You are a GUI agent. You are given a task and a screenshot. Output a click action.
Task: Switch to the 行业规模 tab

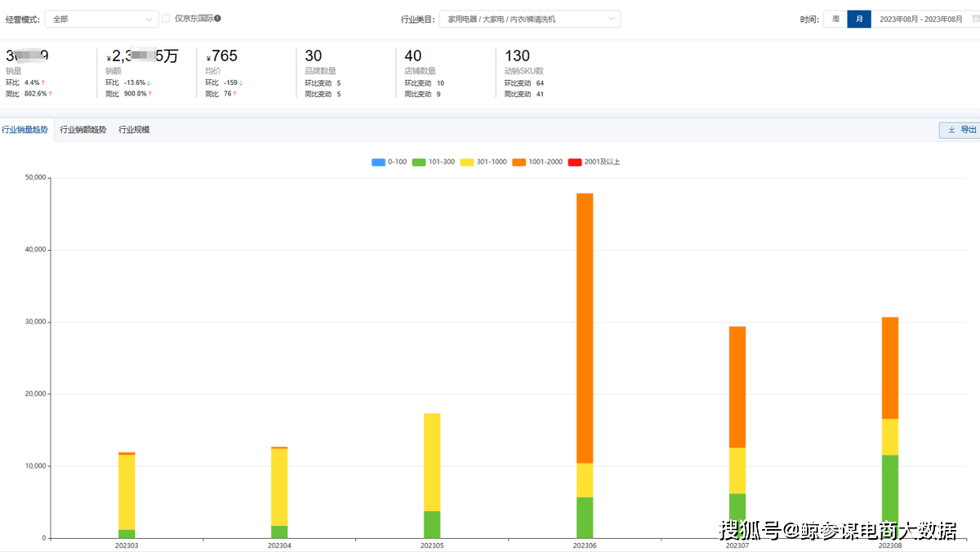(134, 130)
